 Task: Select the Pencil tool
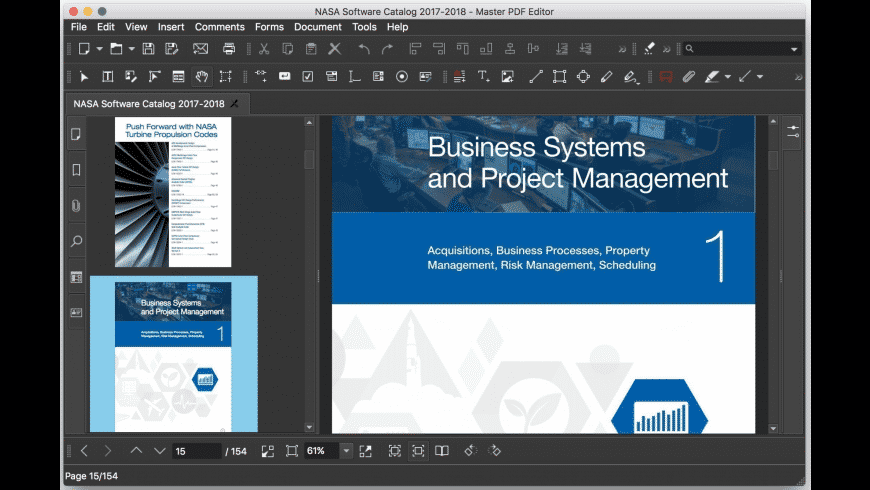606,77
